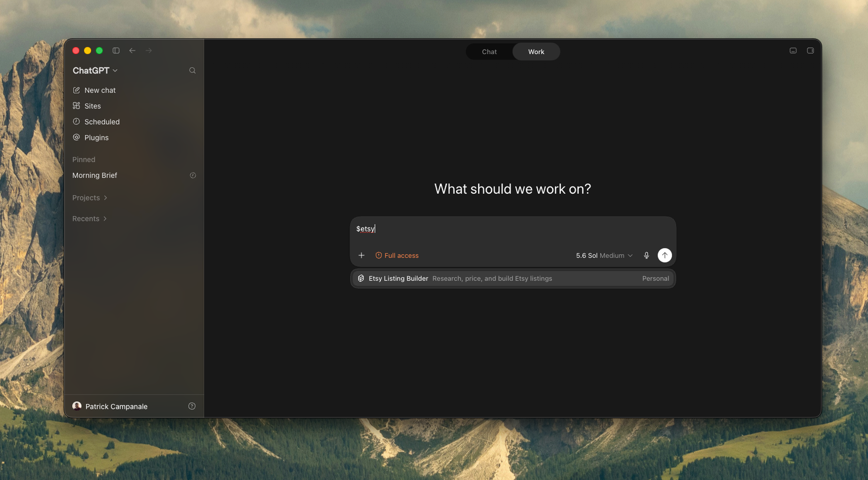The image size is (868, 480).
Task: Click the bottom panel toggle icon at top right
Action: pyautogui.click(x=793, y=51)
